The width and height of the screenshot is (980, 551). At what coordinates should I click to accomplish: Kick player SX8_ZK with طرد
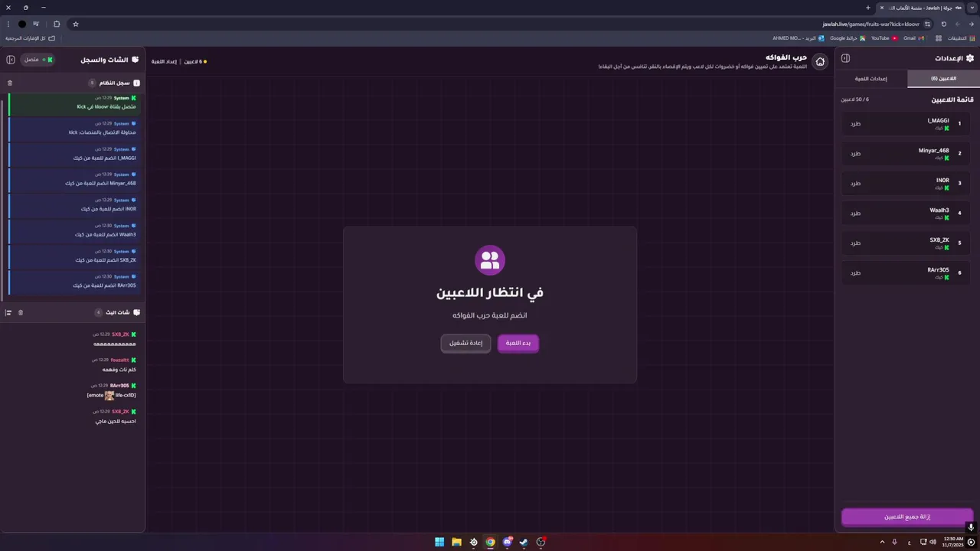(855, 243)
